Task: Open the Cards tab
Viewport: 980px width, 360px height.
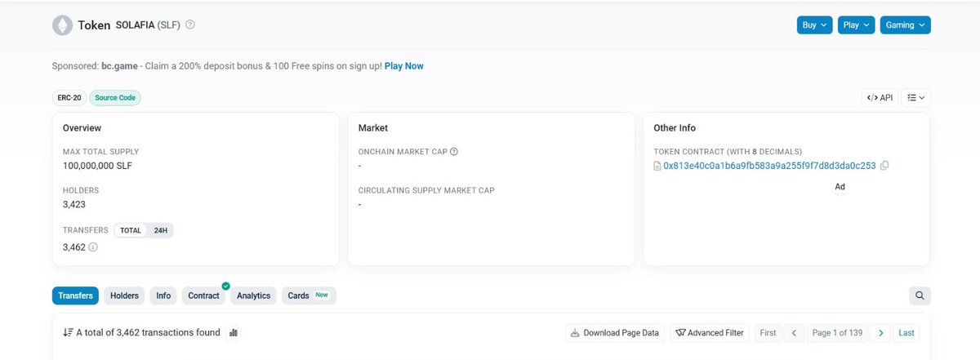Action: coord(309,296)
